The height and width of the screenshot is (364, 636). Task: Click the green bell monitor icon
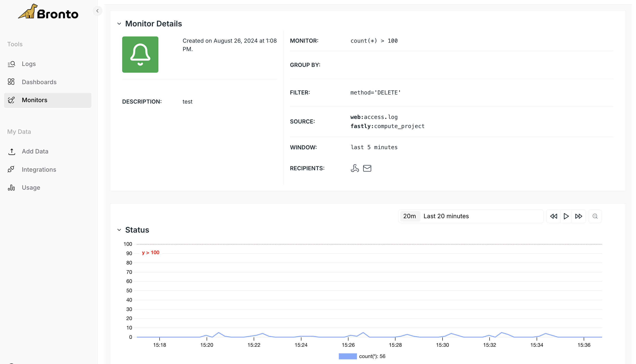tap(140, 54)
